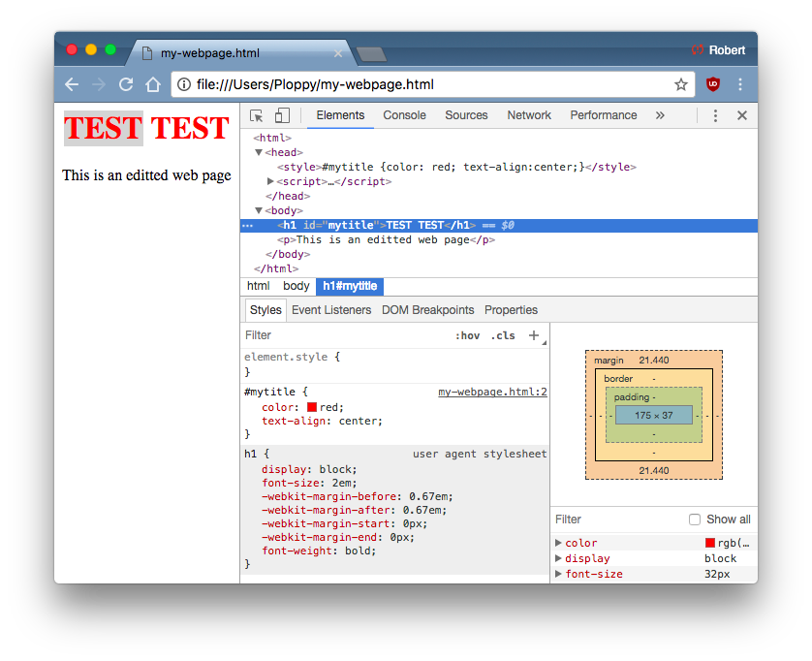Focus the Styles Filter field

347,335
